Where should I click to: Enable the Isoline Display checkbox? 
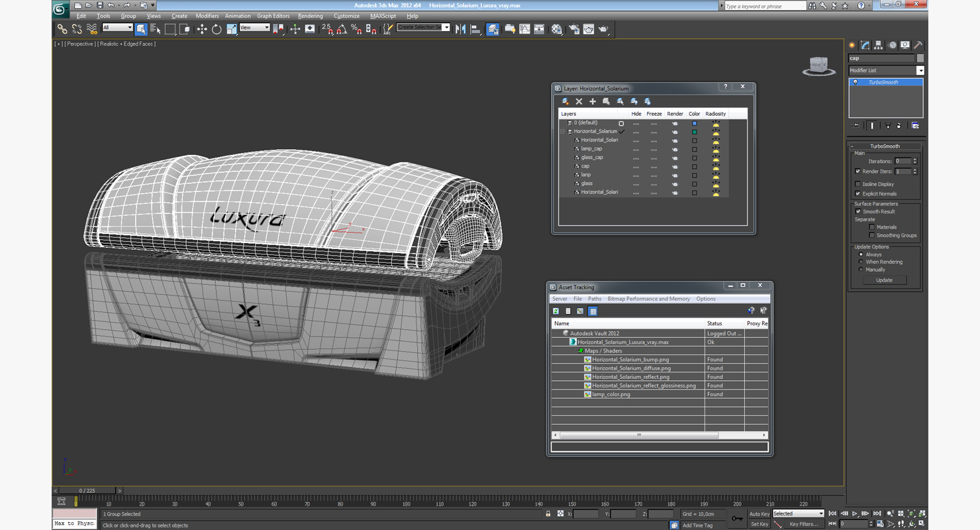pos(858,184)
